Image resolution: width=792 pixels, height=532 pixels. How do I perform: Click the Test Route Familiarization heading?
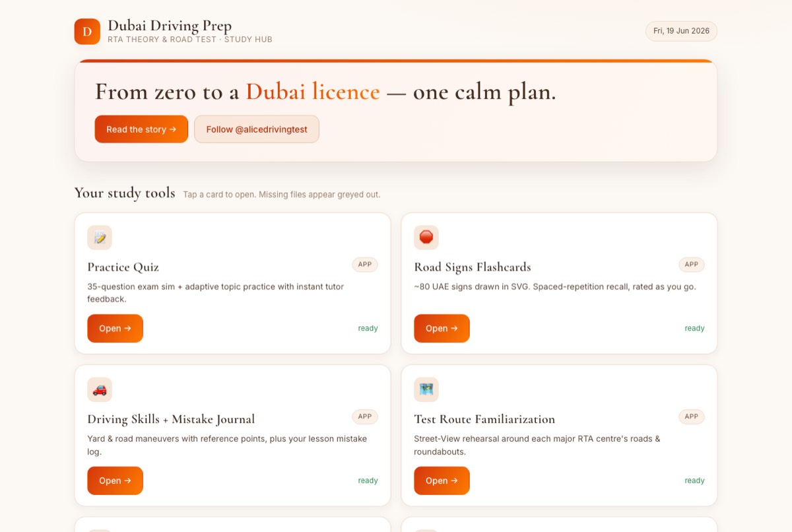pyautogui.click(x=484, y=419)
